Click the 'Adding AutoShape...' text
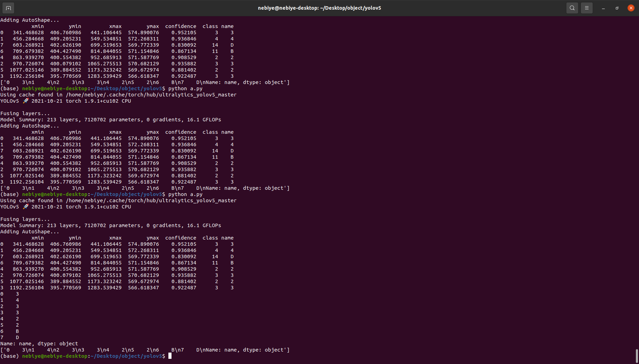This screenshot has width=639, height=364. click(x=30, y=126)
